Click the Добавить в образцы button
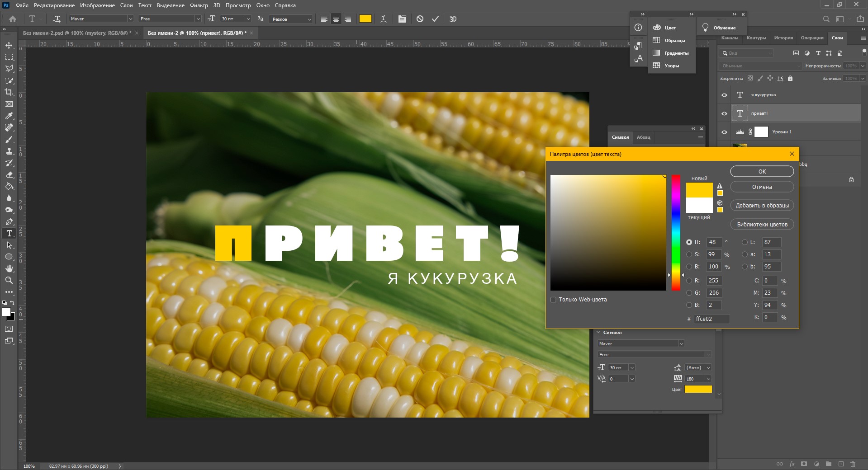868x470 pixels. [x=762, y=206]
